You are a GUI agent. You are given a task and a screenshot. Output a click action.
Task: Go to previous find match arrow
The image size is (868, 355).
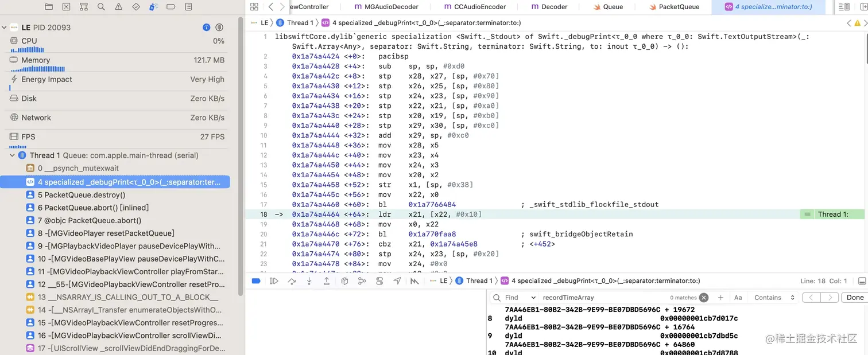coord(811,298)
